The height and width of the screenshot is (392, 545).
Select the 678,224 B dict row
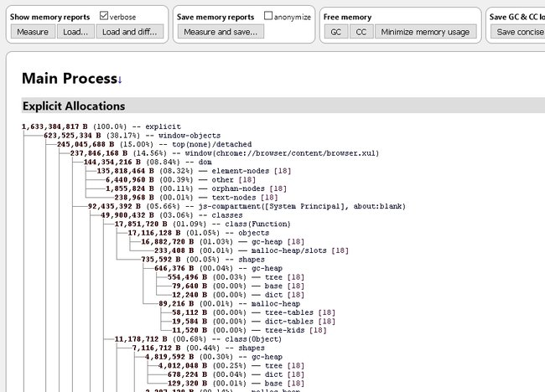point(236,374)
